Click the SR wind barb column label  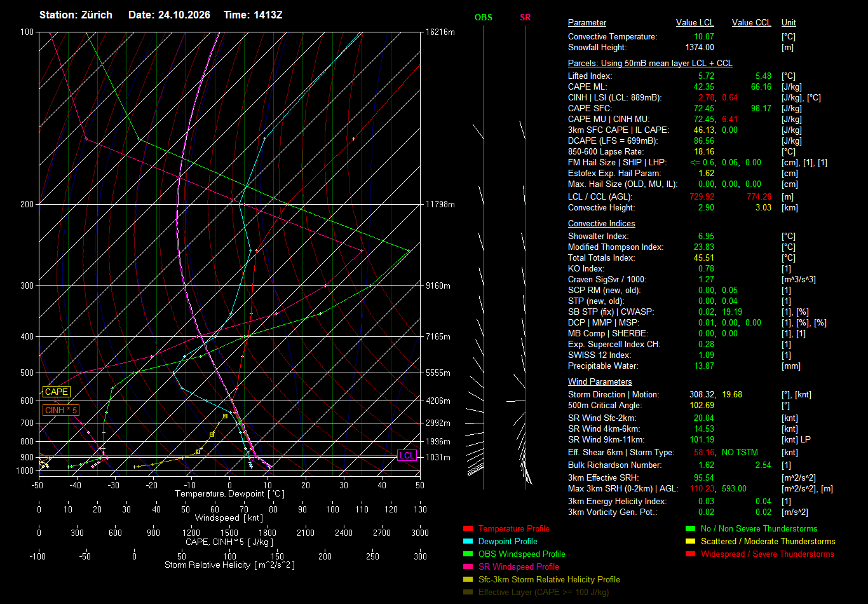pos(525,18)
